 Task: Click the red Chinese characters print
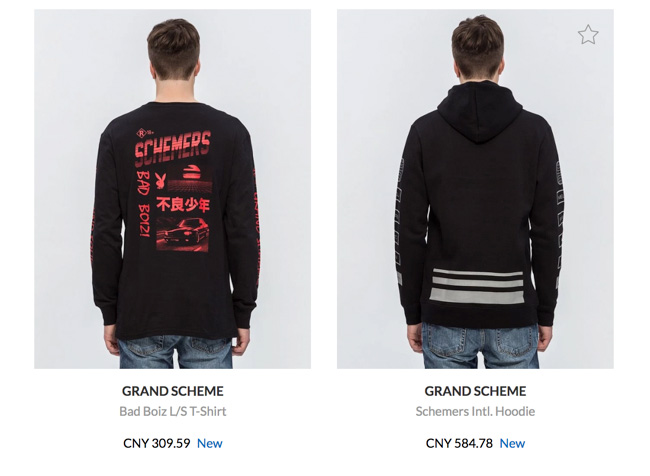(183, 204)
